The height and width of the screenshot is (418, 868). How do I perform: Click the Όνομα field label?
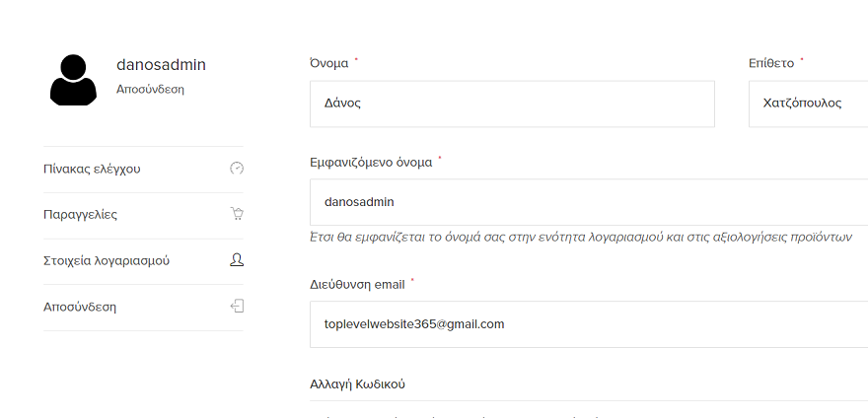[328, 63]
